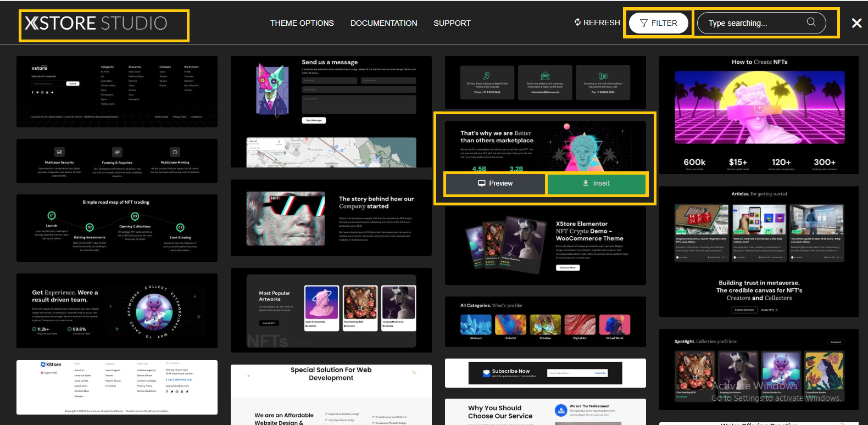The width and height of the screenshot is (868, 425).
Task: Select 'Special Solution For Web Development' template
Action: pos(331,395)
